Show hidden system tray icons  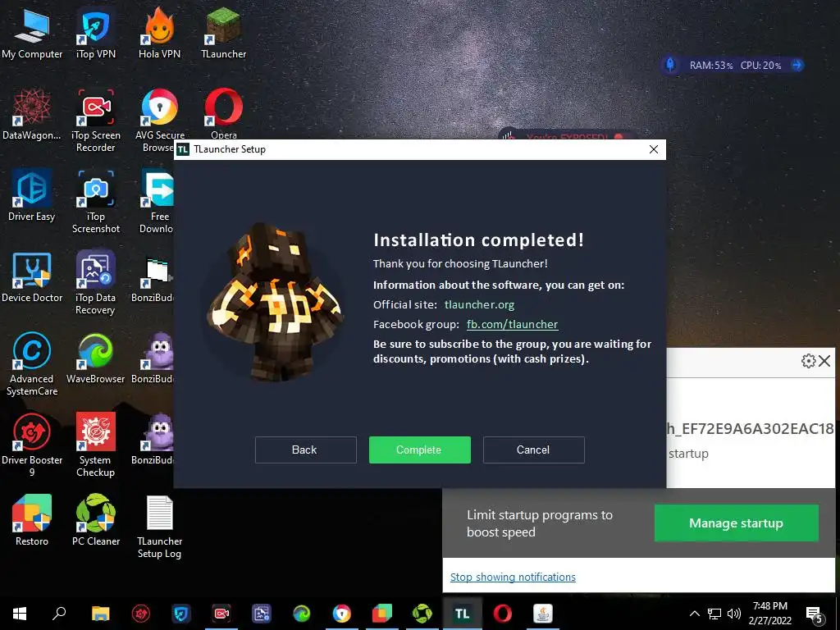pos(694,614)
